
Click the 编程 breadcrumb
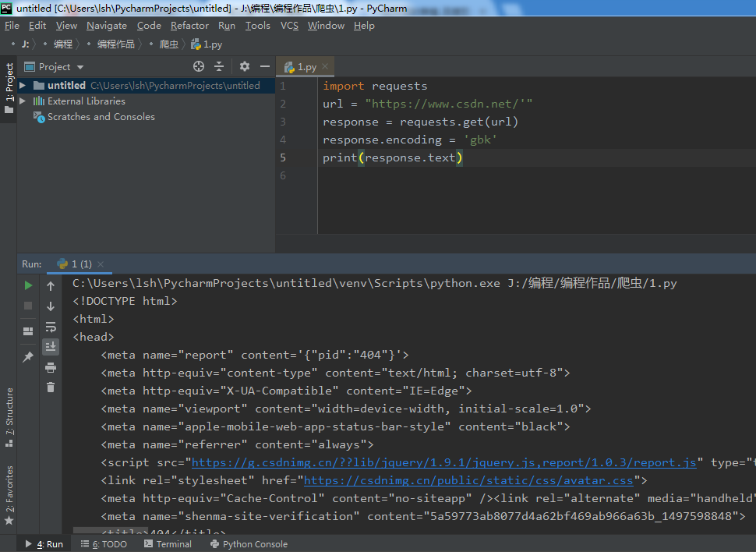(x=63, y=44)
